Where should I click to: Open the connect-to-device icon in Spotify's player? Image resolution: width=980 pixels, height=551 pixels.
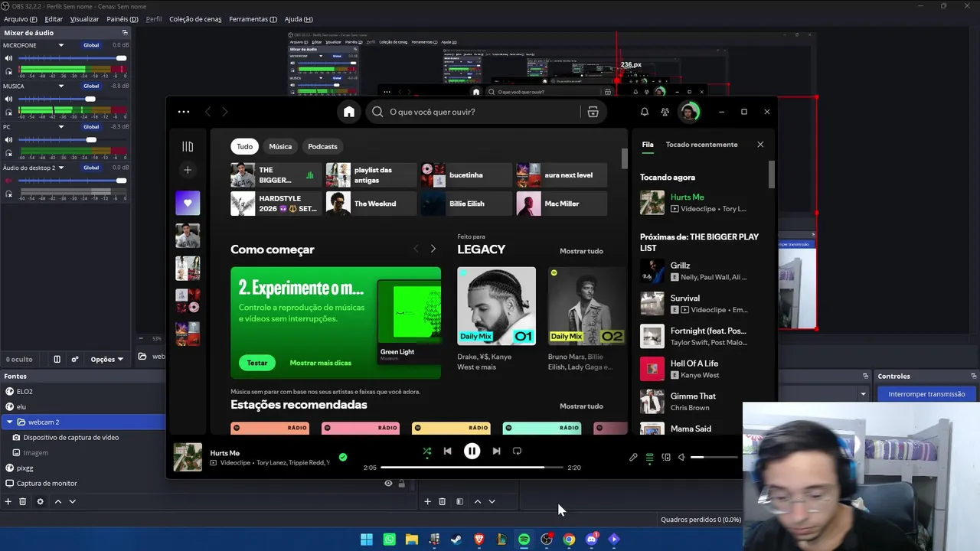(666, 458)
